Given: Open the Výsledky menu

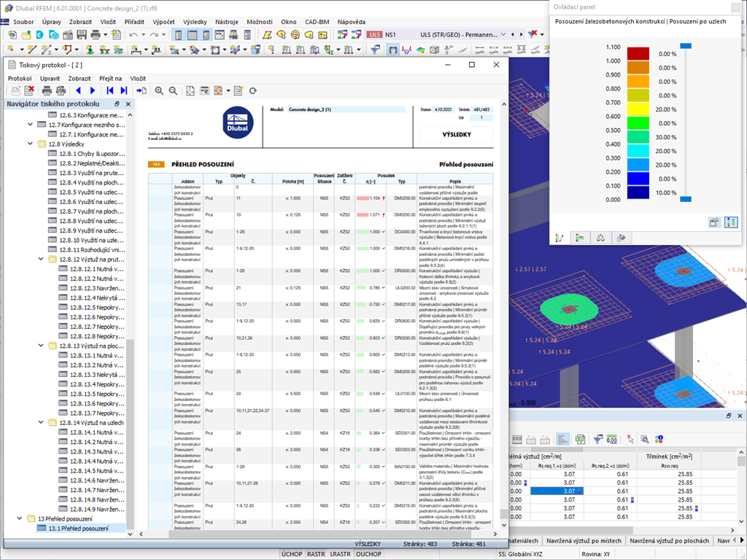Looking at the screenshot, I should 195,22.
